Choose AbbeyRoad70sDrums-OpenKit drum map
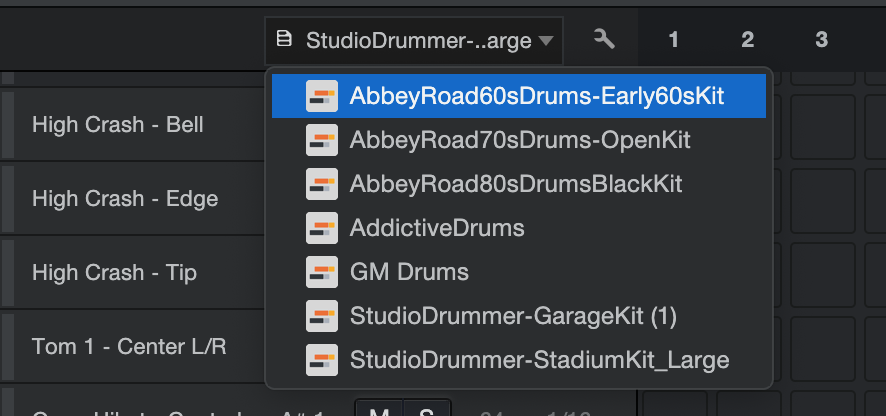Image resolution: width=886 pixels, height=416 pixels. coord(519,140)
